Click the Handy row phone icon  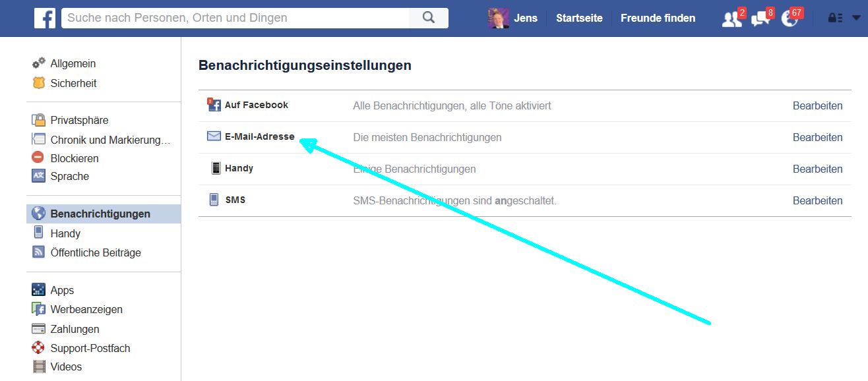[x=216, y=168]
